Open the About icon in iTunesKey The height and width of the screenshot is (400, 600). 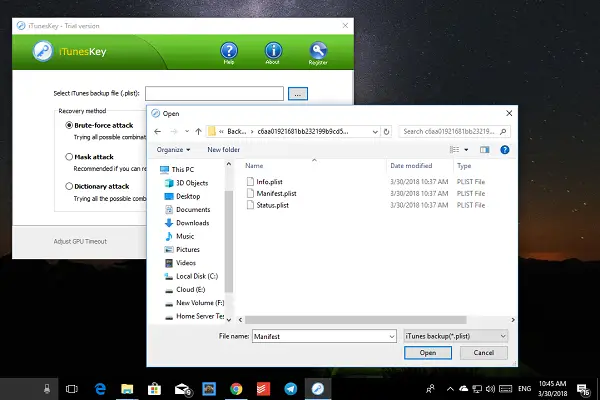coord(273,50)
